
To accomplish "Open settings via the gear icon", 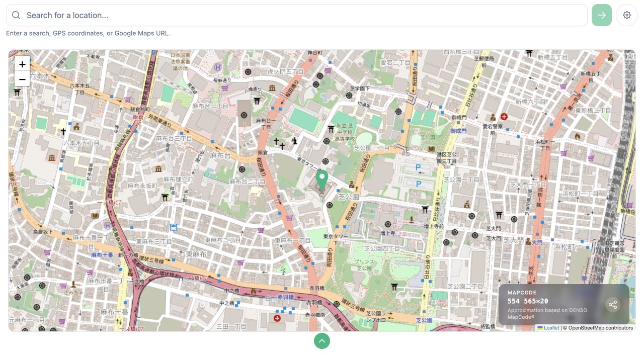I will 627,15.
